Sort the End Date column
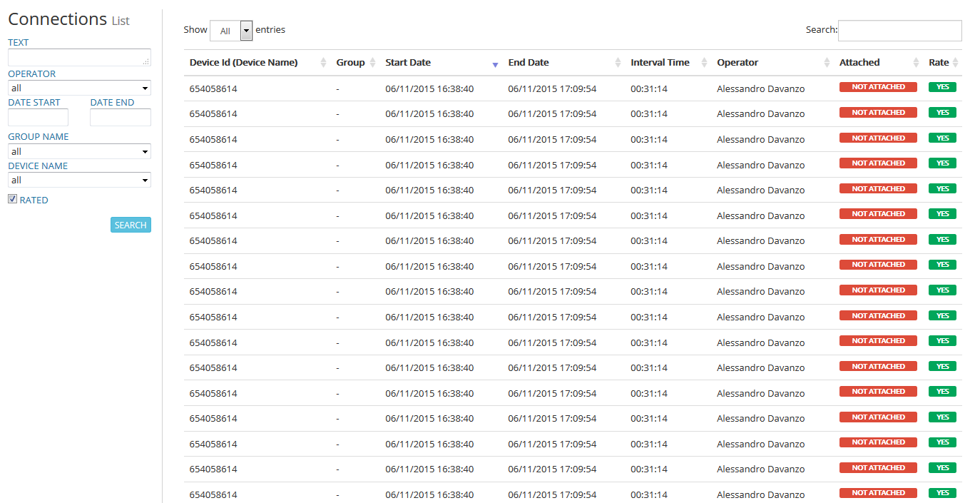The width and height of the screenshot is (980, 503). click(618, 62)
